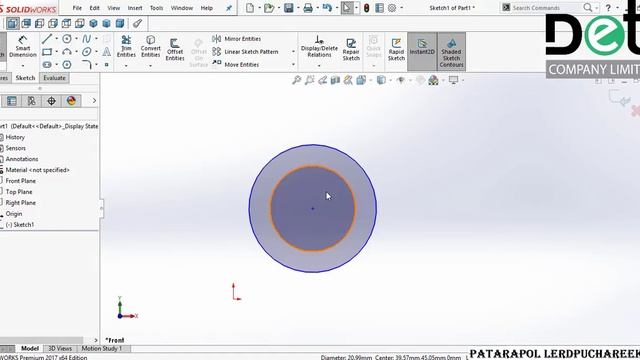This screenshot has height=360, width=640.
Task: Pin the menu bar open
Action: point(229,8)
